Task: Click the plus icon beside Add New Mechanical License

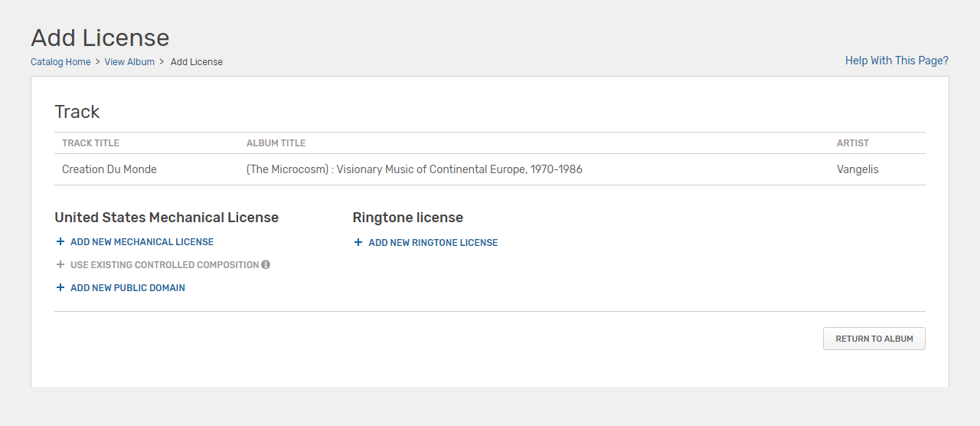Action: point(60,242)
